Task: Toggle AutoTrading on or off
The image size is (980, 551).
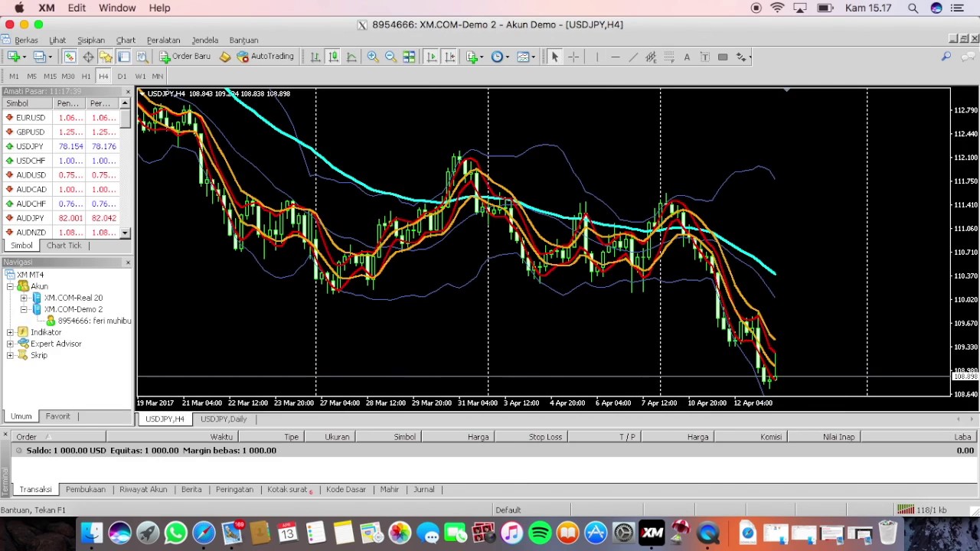Action: [265, 57]
